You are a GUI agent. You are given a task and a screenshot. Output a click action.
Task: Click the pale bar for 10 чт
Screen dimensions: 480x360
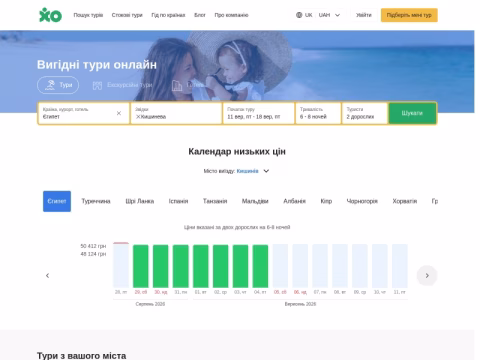[380, 266]
